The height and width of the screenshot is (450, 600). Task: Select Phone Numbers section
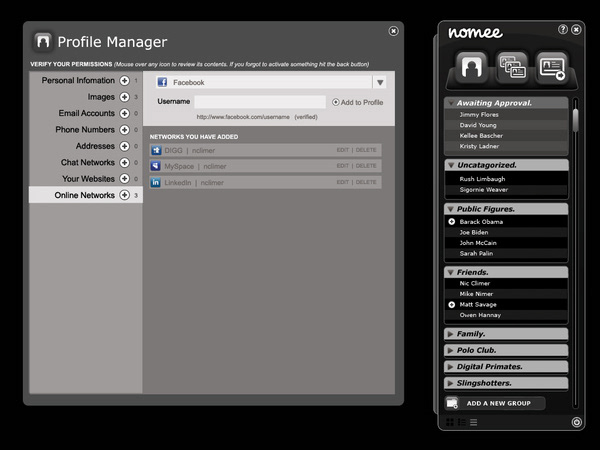pos(85,130)
